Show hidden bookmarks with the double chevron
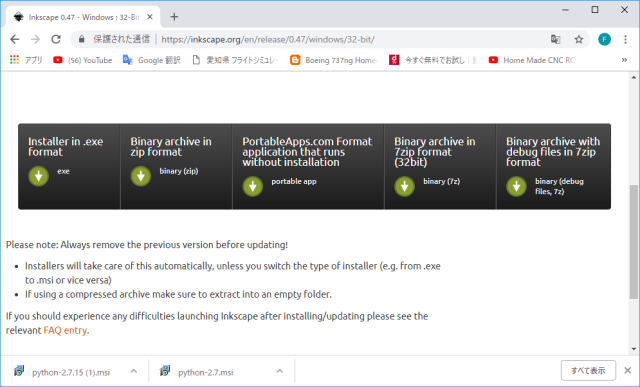 tap(624, 60)
